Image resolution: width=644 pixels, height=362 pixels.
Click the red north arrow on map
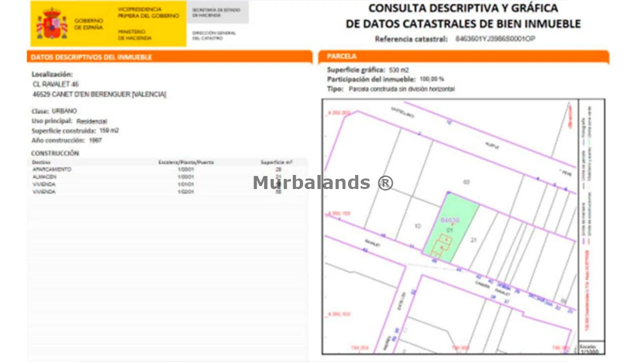(570, 116)
